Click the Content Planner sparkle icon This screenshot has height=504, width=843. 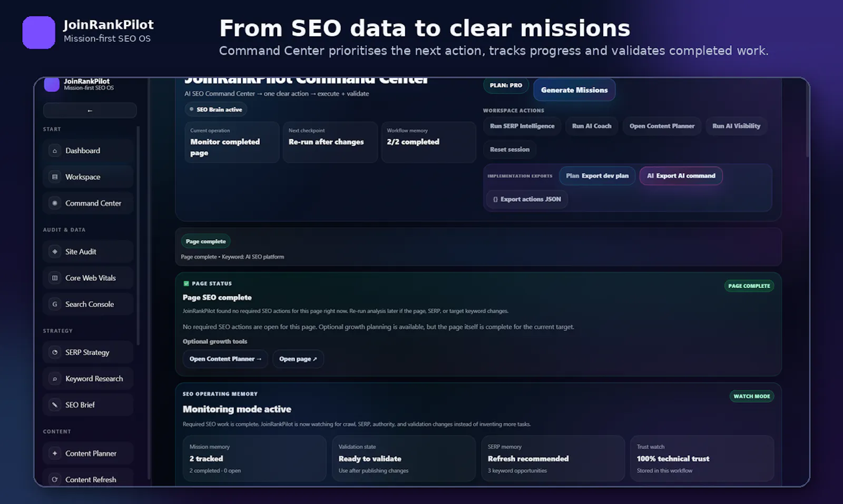tap(55, 453)
